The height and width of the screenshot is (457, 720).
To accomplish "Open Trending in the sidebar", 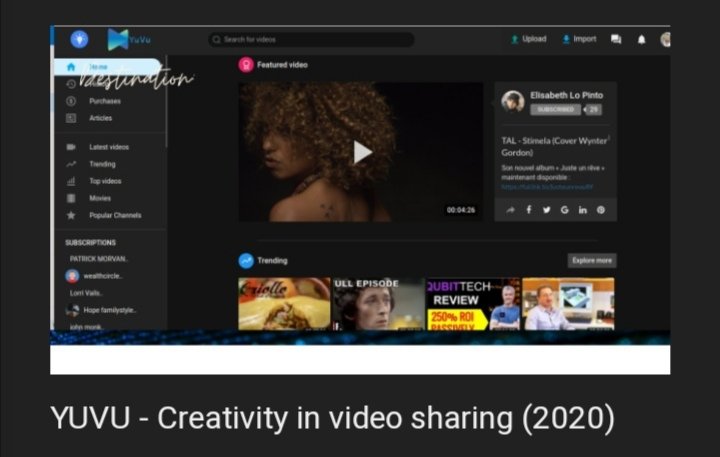I will click(x=102, y=164).
